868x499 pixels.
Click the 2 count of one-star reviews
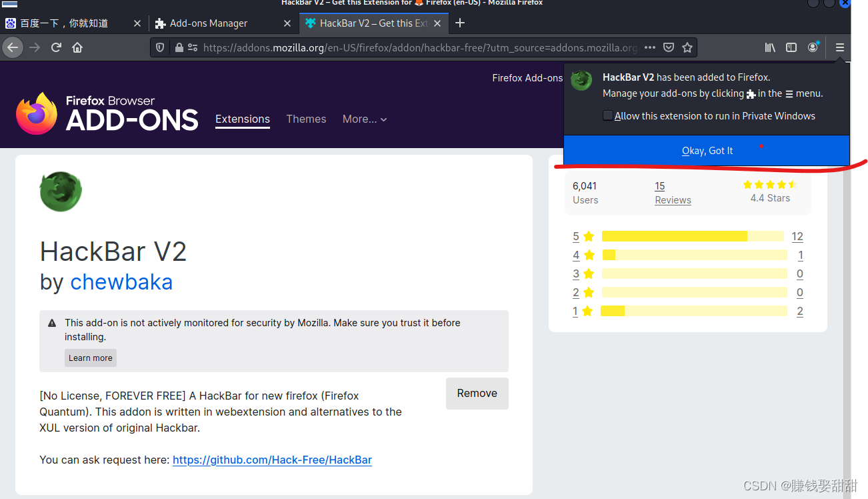(x=800, y=311)
